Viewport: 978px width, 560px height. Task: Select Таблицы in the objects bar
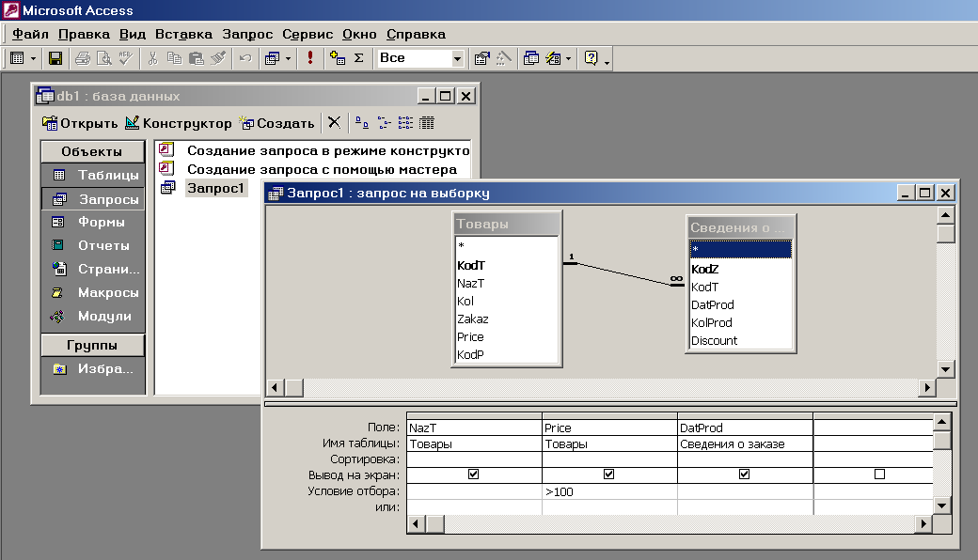click(x=93, y=175)
